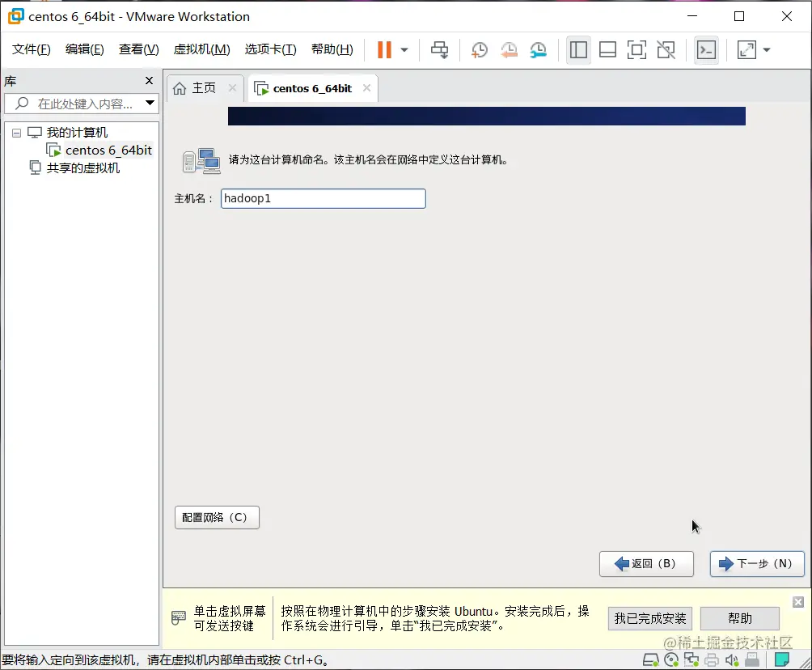Image resolution: width=812 pixels, height=670 pixels.
Task: Toggle the library sidebar view
Action: [578, 49]
